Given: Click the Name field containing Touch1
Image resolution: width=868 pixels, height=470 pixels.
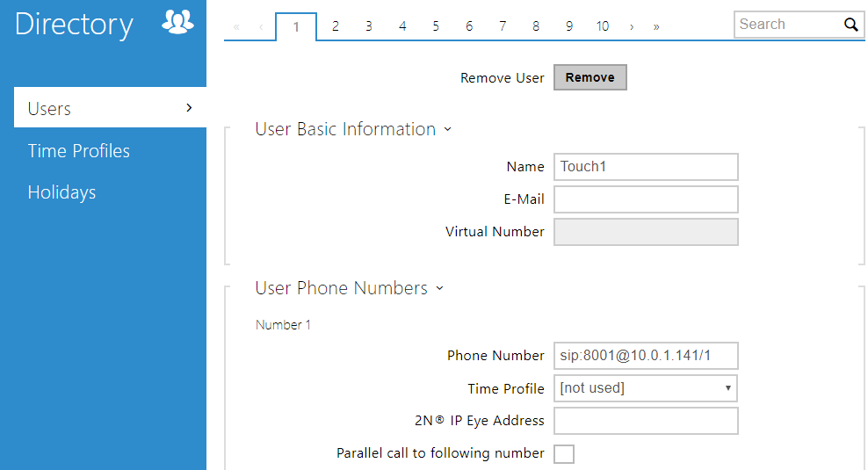Looking at the screenshot, I should click(646, 167).
